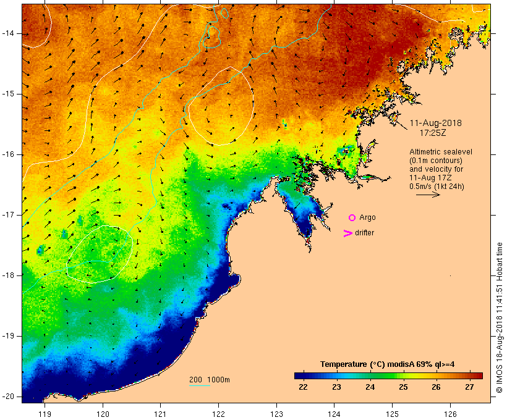Screen dimensions: 507x420
Task: Click the latitude axis label '-15'
Action: pos(7,94)
